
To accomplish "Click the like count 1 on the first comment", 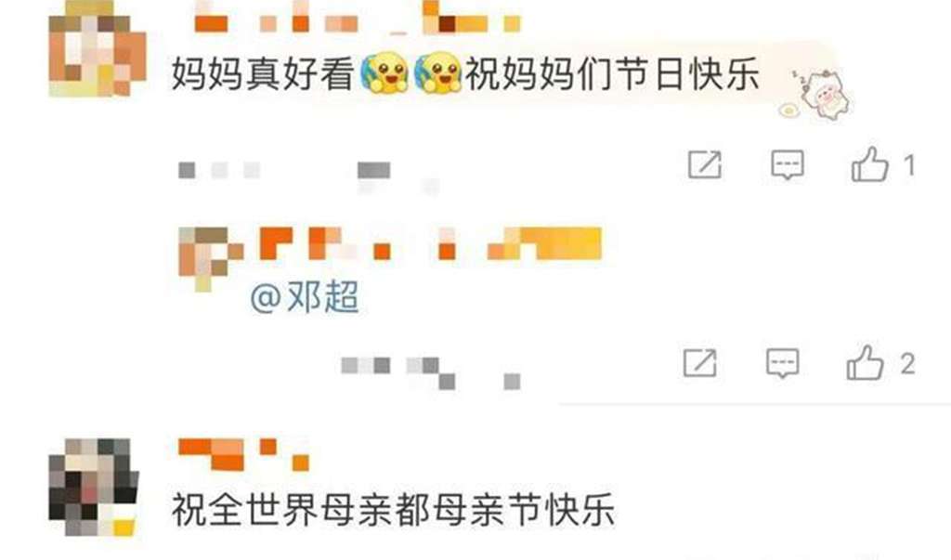I will pos(909,165).
